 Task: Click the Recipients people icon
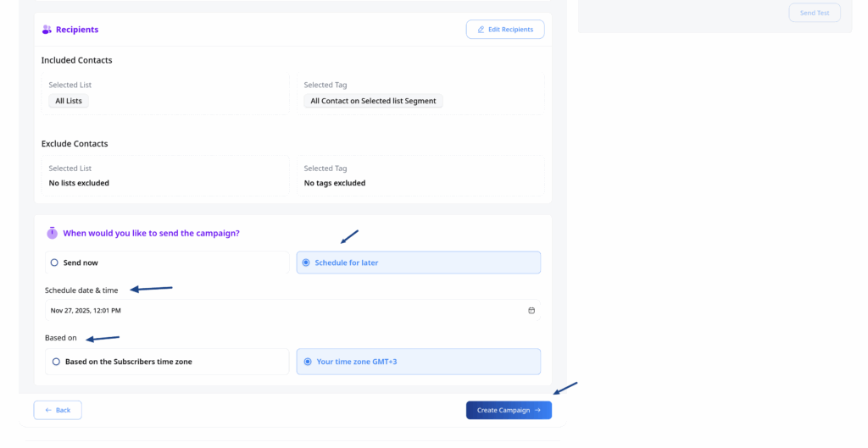[x=47, y=30]
